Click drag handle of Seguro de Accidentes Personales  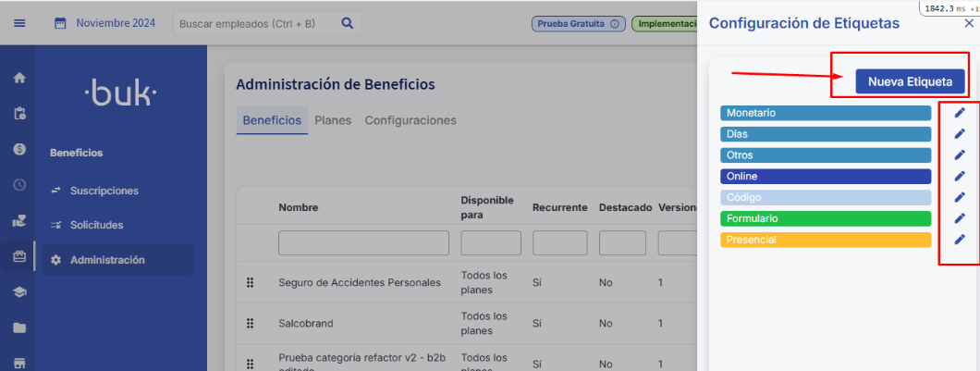[250, 283]
